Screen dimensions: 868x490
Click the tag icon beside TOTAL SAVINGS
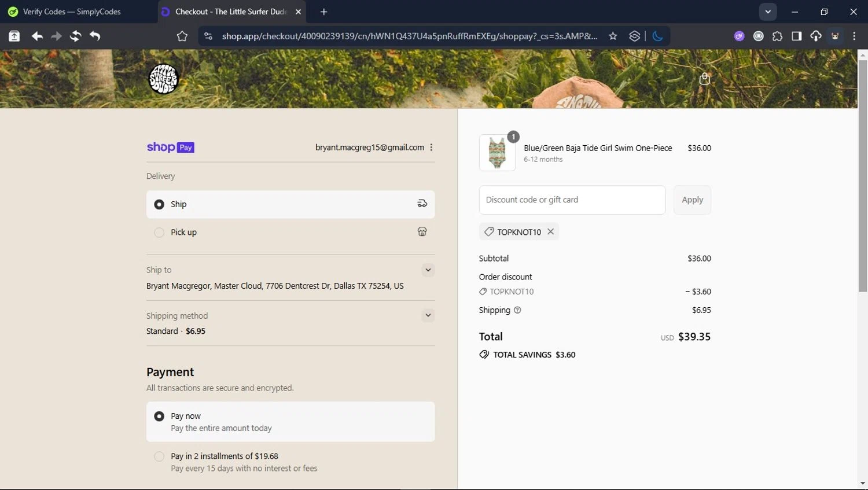point(484,355)
